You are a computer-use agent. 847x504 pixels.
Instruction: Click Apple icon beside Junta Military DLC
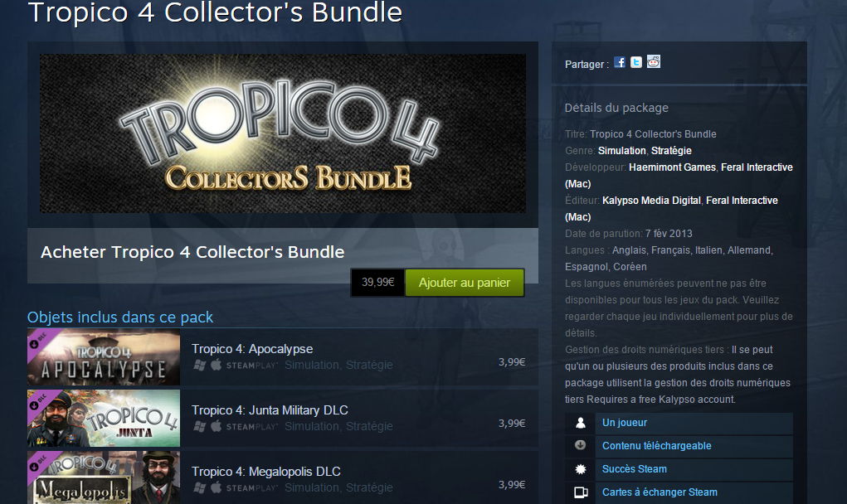pyautogui.click(x=216, y=426)
